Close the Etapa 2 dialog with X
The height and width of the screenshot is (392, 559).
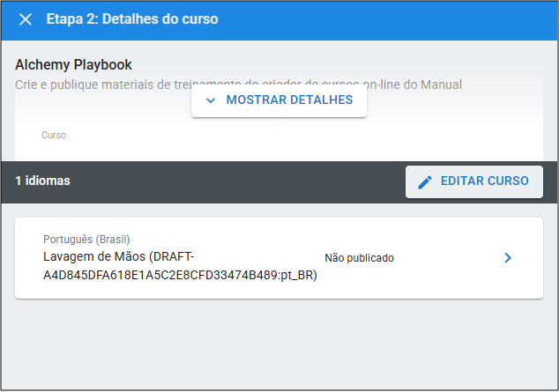[25, 19]
